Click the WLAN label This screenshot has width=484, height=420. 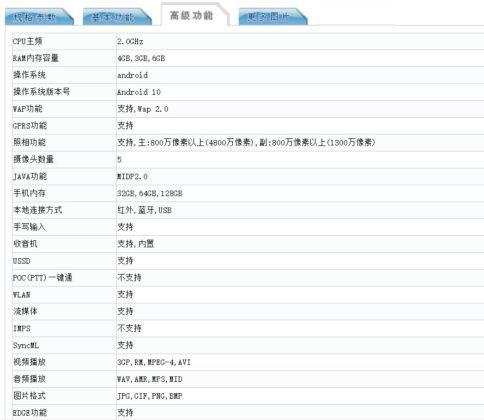tap(22, 295)
